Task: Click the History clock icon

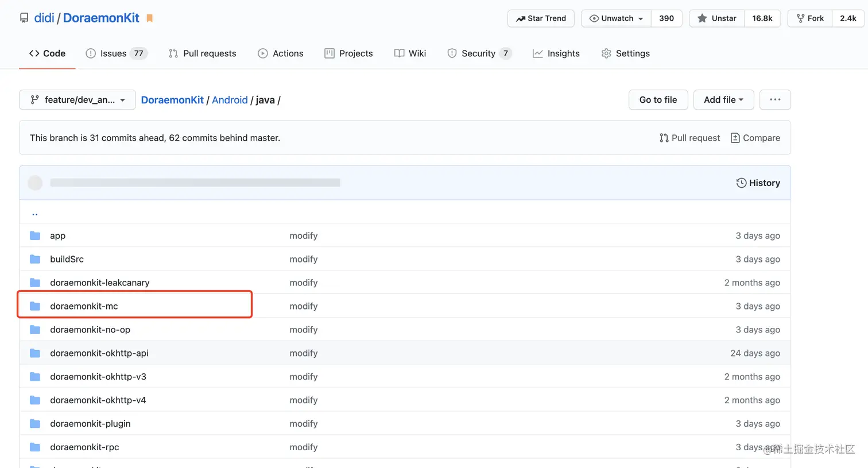Action: [x=741, y=183]
